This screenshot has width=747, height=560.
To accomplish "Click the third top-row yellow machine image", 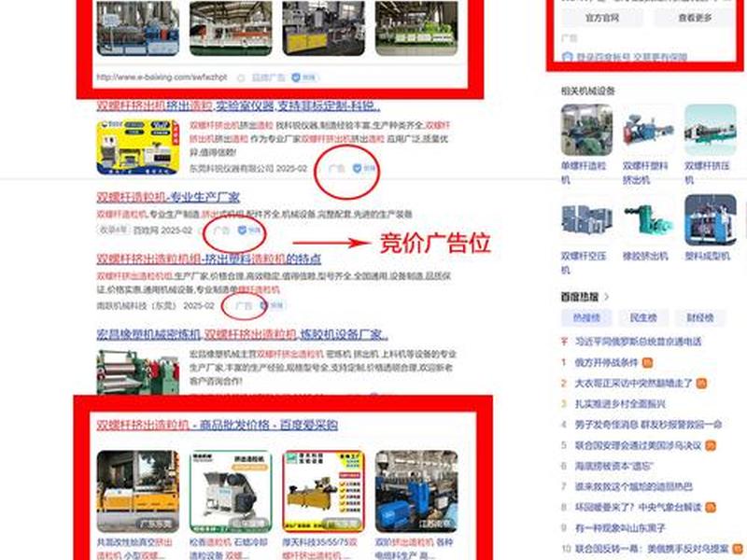I will [x=323, y=28].
